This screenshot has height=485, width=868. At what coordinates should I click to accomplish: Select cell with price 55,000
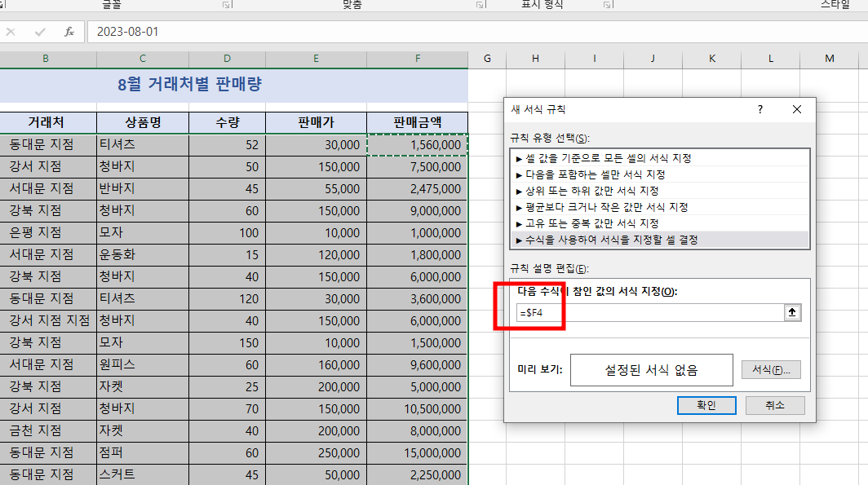316,189
